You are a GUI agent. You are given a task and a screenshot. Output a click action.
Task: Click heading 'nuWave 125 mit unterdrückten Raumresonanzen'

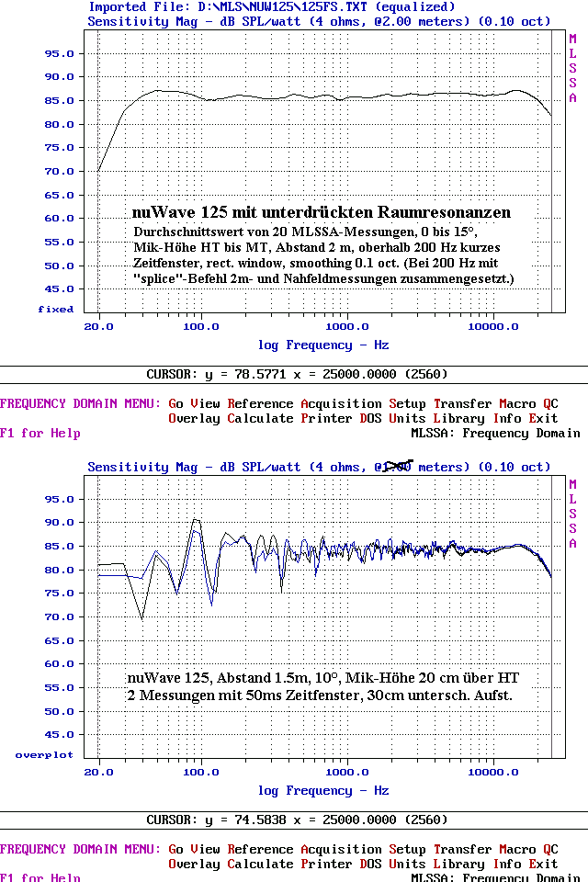(x=322, y=212)
